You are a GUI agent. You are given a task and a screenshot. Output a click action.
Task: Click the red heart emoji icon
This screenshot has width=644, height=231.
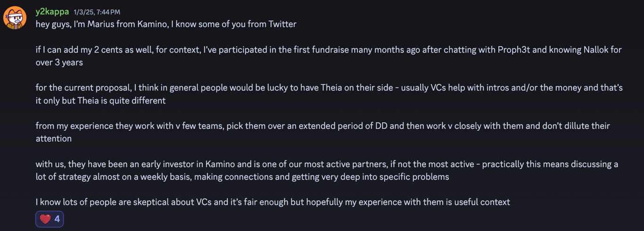click(x=45, y=219)
